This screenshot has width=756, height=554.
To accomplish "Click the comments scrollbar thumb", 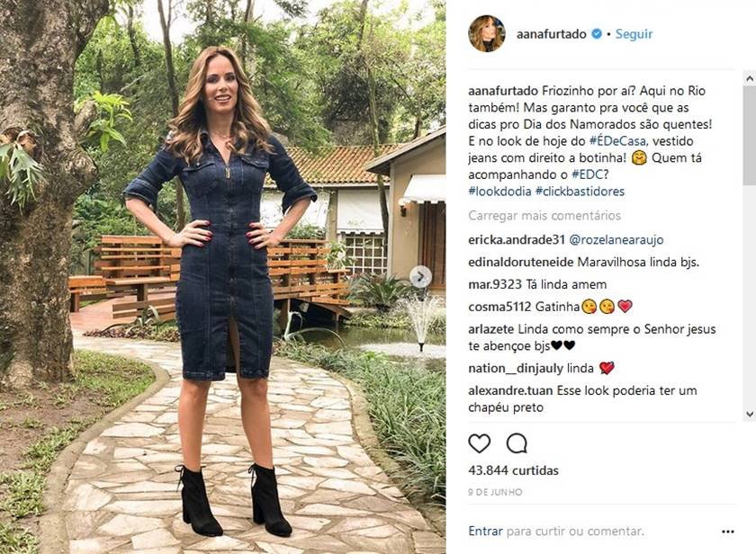I will 750,135.
